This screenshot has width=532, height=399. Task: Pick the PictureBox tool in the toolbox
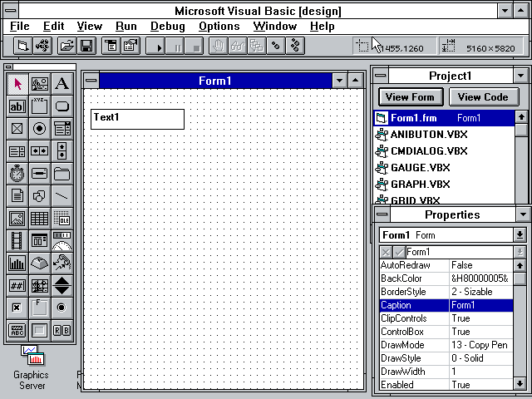point(40,84)
